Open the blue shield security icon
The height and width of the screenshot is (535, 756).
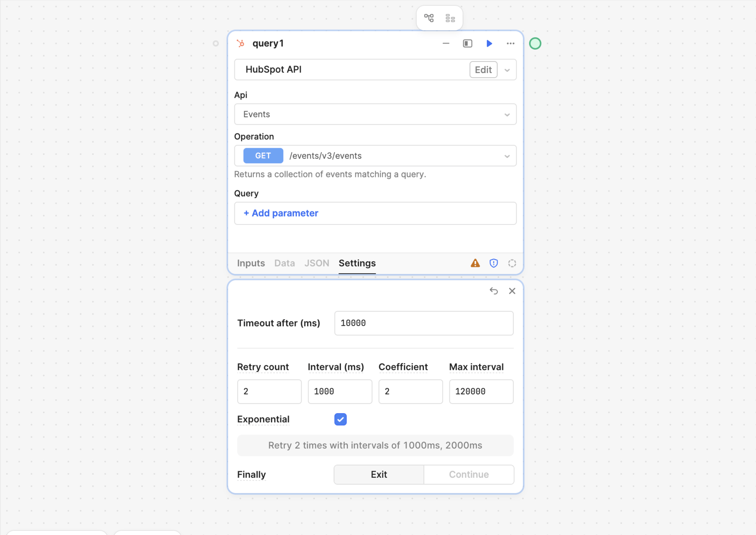tap(493, 263)
